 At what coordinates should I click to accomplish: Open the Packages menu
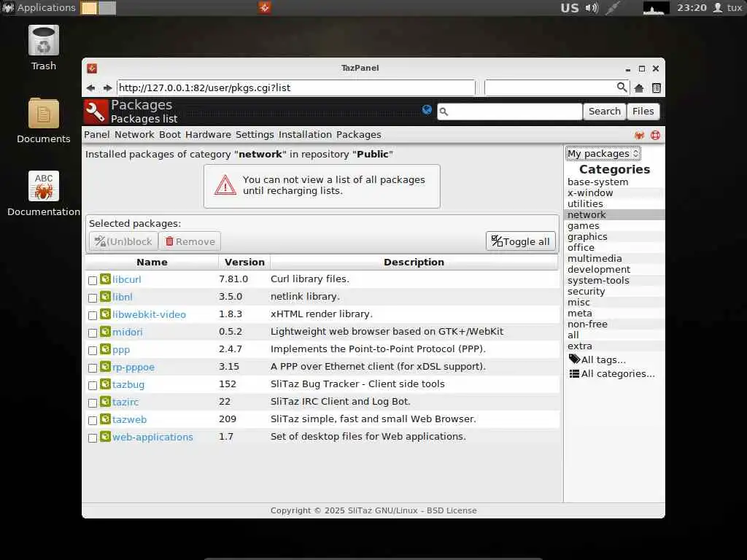[359, 135]
